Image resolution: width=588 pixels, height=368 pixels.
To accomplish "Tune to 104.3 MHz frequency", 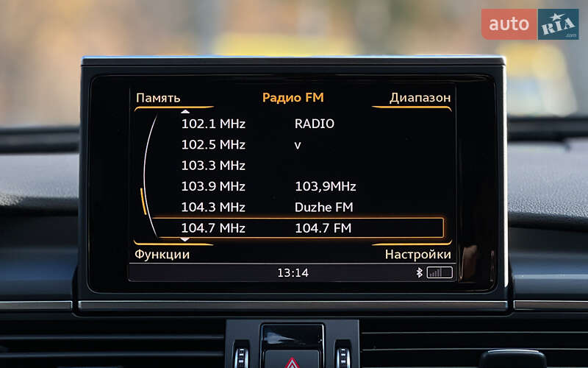I will click(213, 208).
